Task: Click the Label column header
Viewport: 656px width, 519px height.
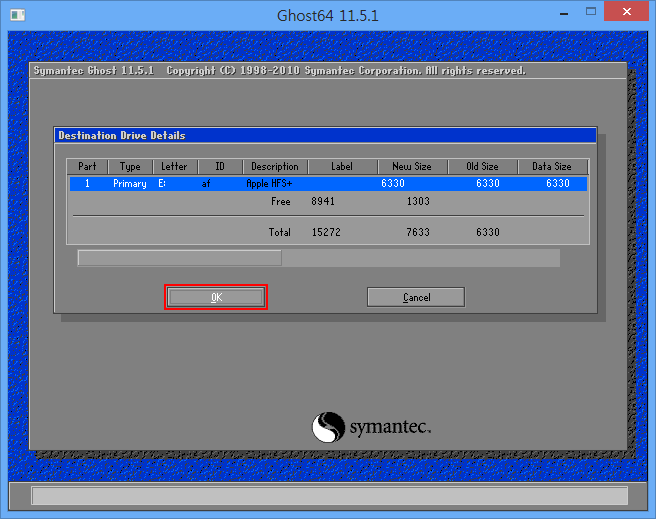Action: point(342,166)
